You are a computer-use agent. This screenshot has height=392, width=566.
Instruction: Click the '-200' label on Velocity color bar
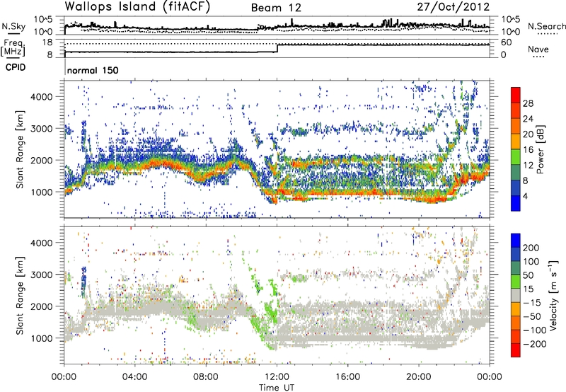535,344
